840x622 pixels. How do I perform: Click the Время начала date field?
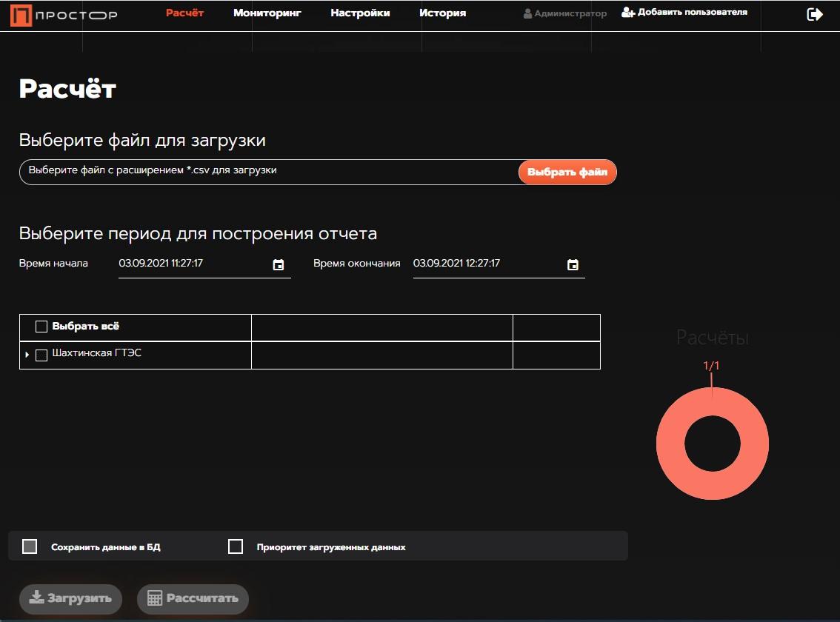(x=193, y=264)
